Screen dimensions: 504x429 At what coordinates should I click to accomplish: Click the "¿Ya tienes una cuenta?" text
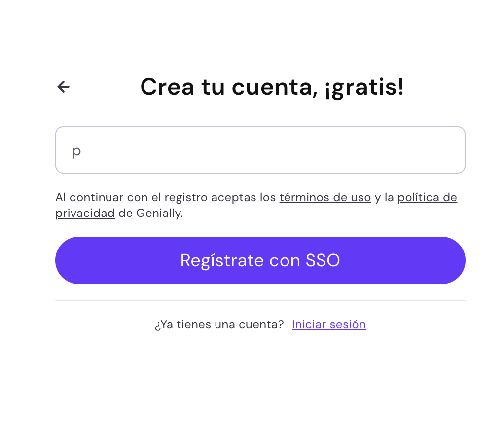pos(219,324)
